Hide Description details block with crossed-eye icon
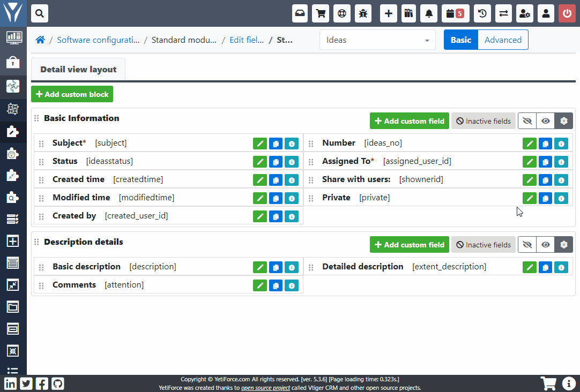580x392 pixels. tap(527, 245)
